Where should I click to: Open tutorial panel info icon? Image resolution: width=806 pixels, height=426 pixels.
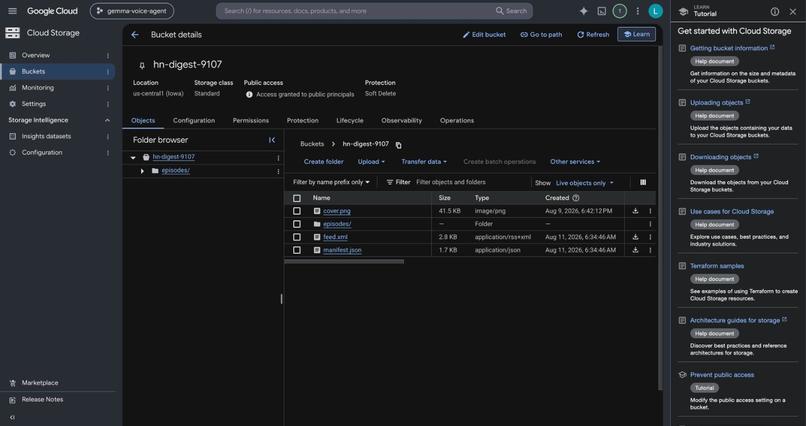coord(775,11)
